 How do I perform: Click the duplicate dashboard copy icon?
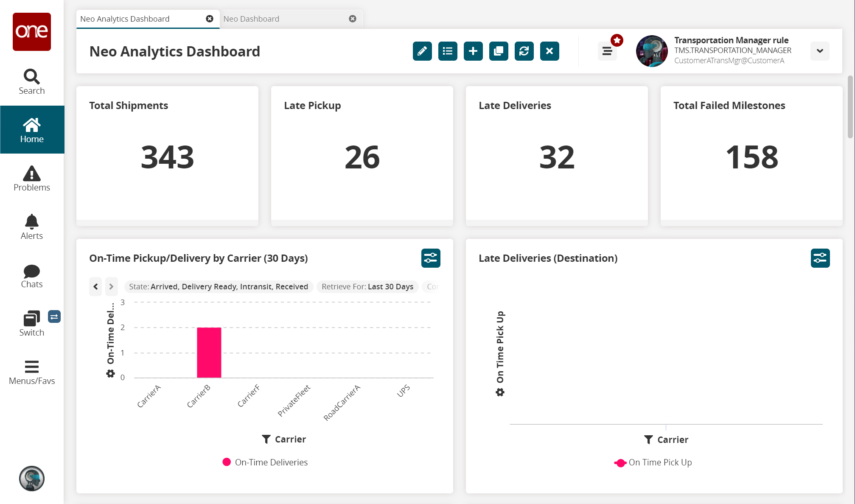coord(499,51)
